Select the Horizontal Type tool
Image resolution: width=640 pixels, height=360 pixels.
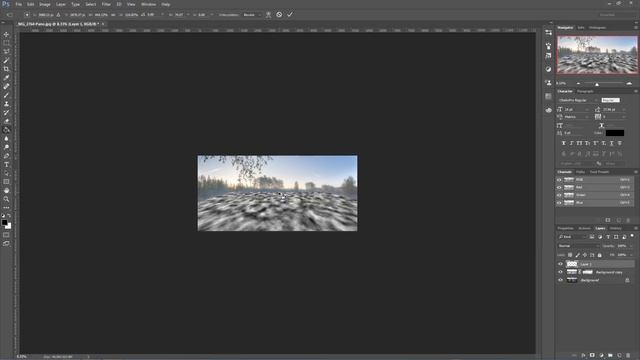tap(6, 164)
